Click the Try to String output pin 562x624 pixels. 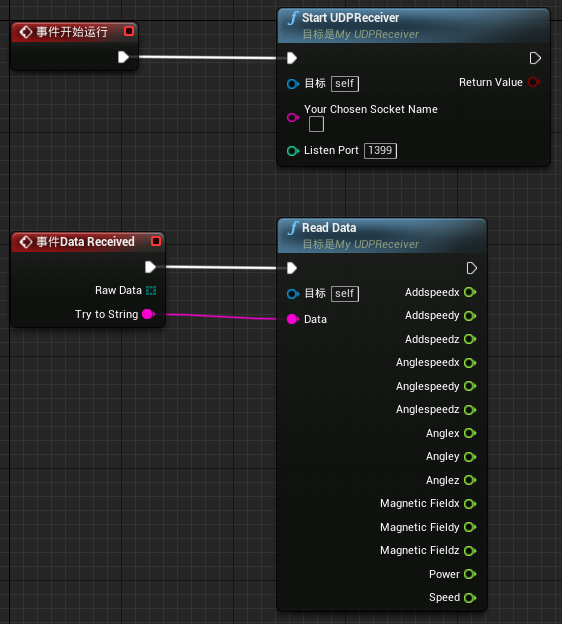tap(148, 314)
